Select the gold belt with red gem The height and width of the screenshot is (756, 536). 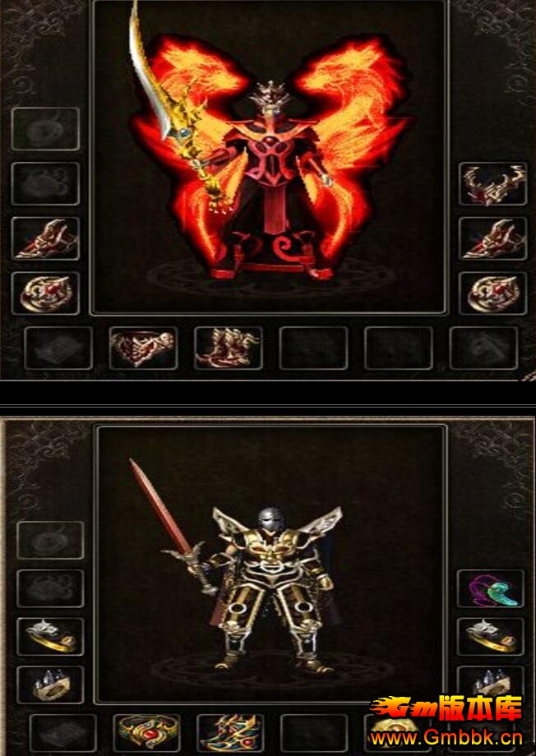coord(146,733)
